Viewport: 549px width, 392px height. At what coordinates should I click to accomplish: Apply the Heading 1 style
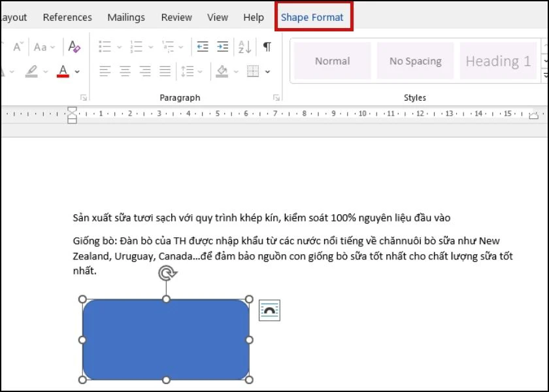[x=498, y=61]
